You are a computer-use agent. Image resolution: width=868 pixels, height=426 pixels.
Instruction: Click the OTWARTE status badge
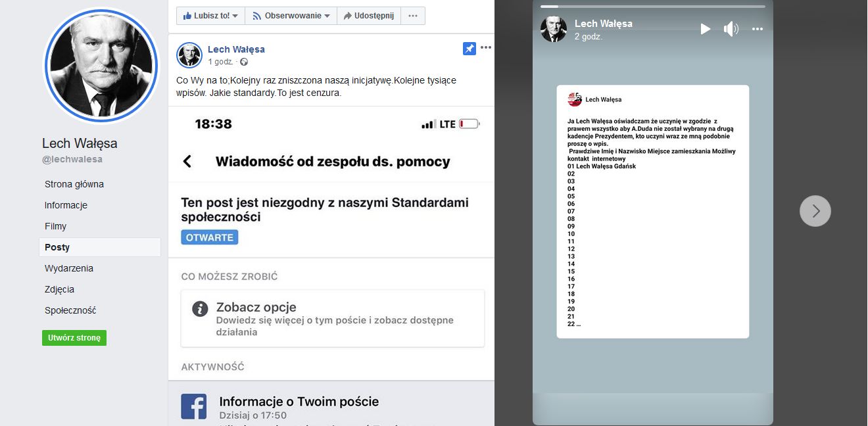(210, 237)
